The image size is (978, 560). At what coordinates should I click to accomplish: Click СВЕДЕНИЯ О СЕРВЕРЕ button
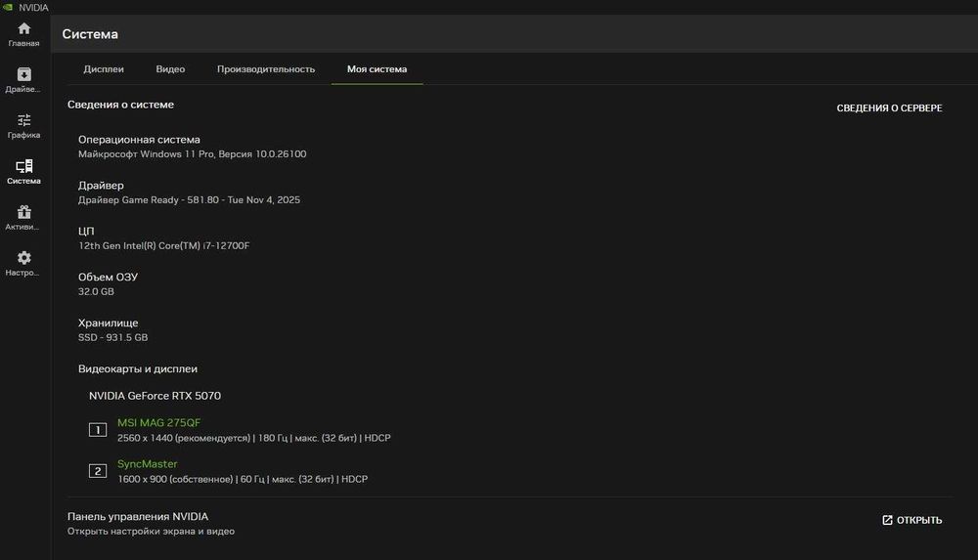pyautogui.click(x=889, y=108)
